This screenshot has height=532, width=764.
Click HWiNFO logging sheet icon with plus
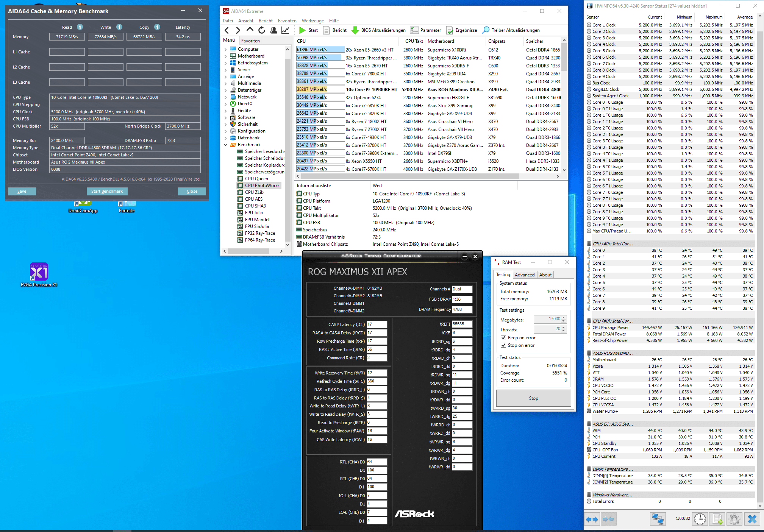717,519
